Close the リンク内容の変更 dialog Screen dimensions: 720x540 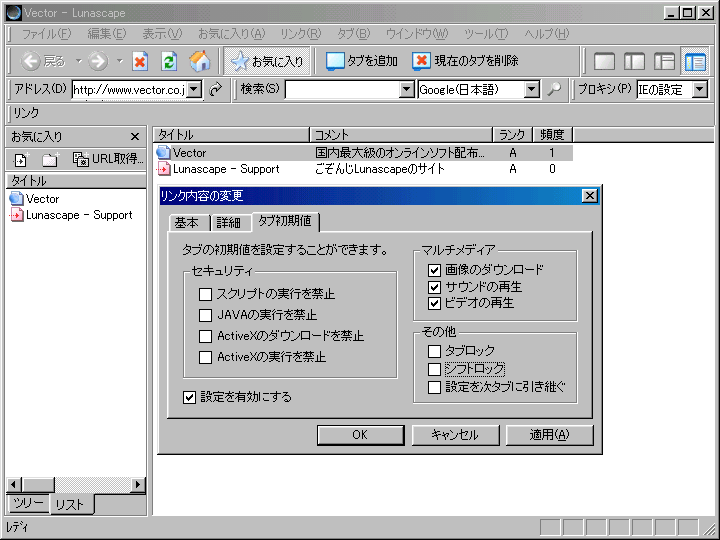coord(590,196)
